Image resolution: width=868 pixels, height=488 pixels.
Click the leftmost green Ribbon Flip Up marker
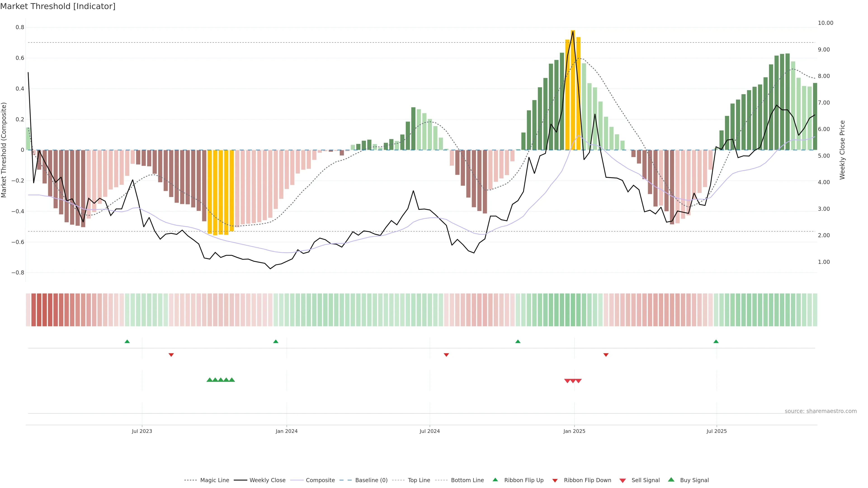(127, 342)
